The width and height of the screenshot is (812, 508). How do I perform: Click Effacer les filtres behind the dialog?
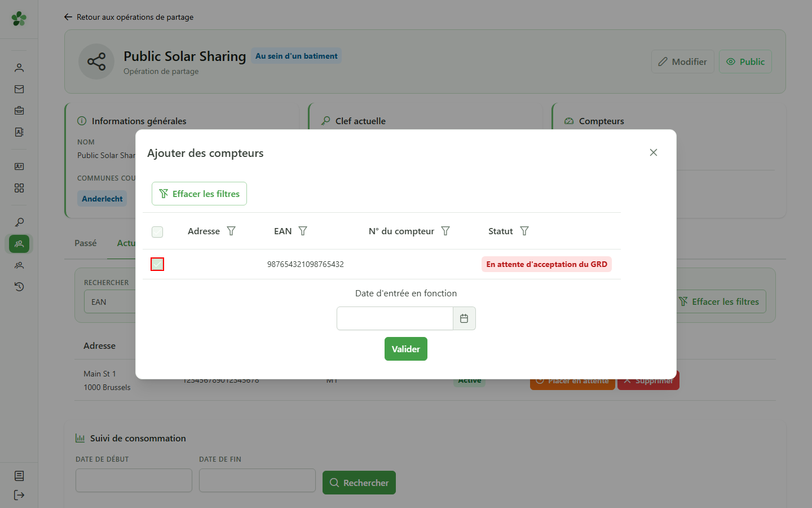pos(719,301)
